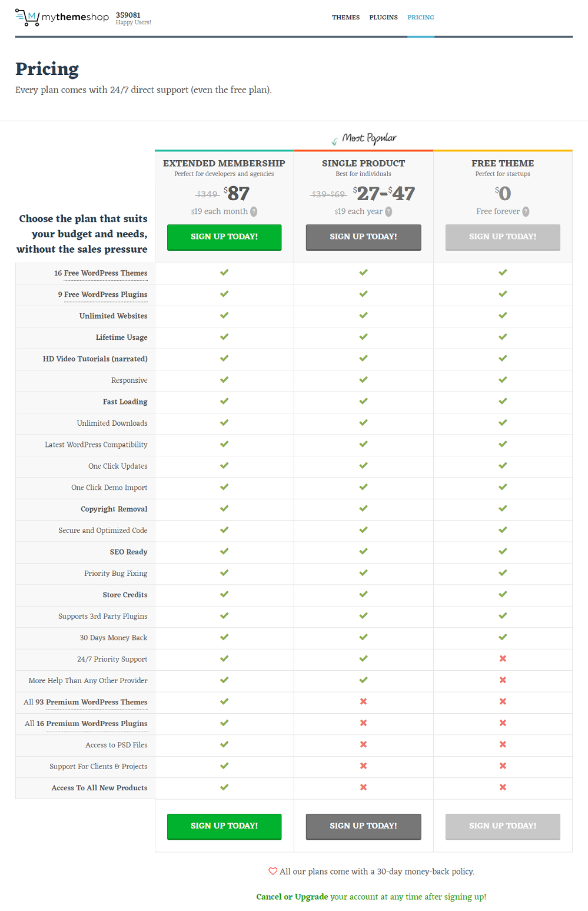Click the Cancel or Upgrade link
The width and height of the screenshot is (588, 911).
[x=292, y=897]
